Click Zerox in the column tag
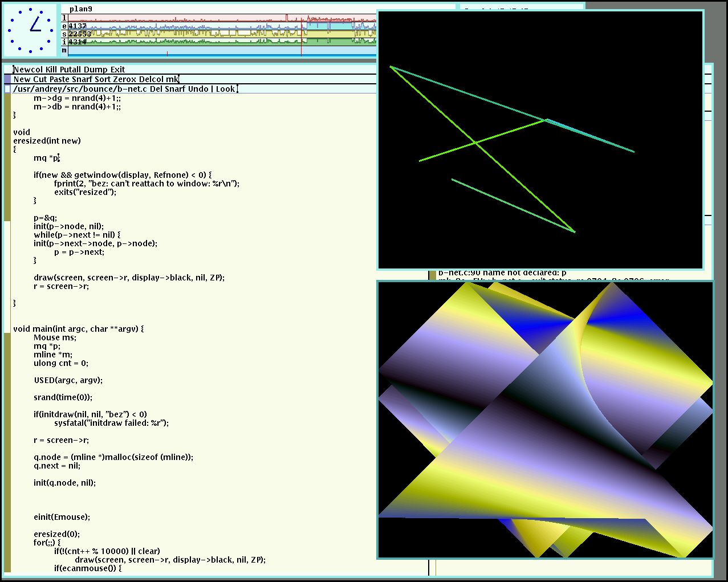 125,79
